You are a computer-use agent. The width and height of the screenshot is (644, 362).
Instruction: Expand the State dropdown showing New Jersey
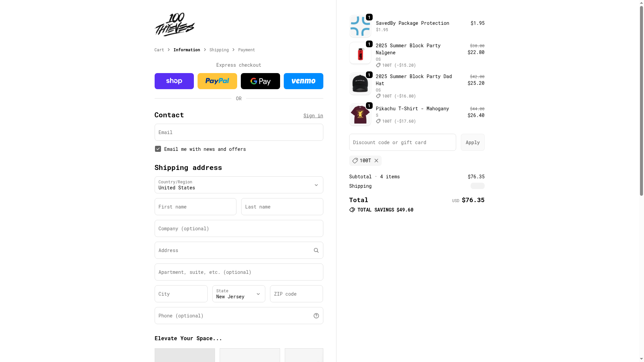239,294
